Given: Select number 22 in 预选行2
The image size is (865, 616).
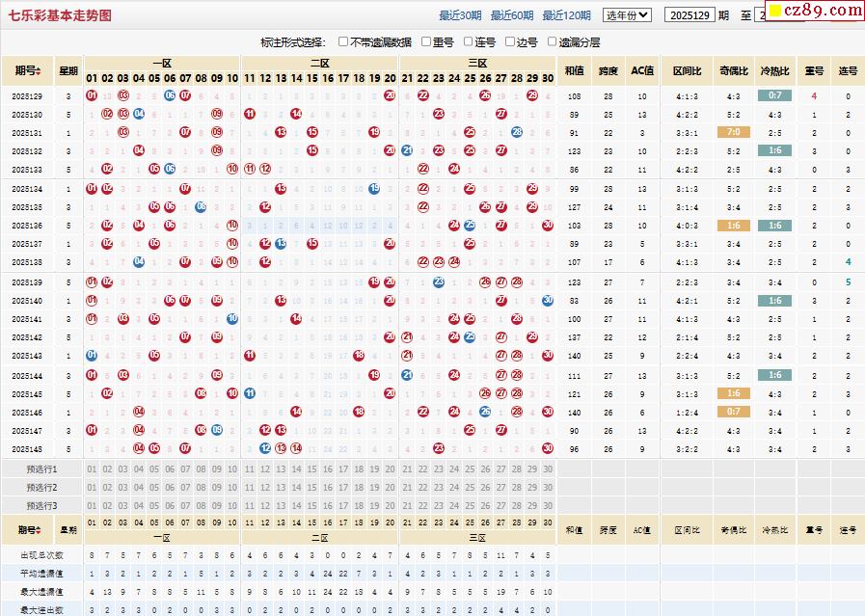Looking at the screenshot, I should pos(422,488).
